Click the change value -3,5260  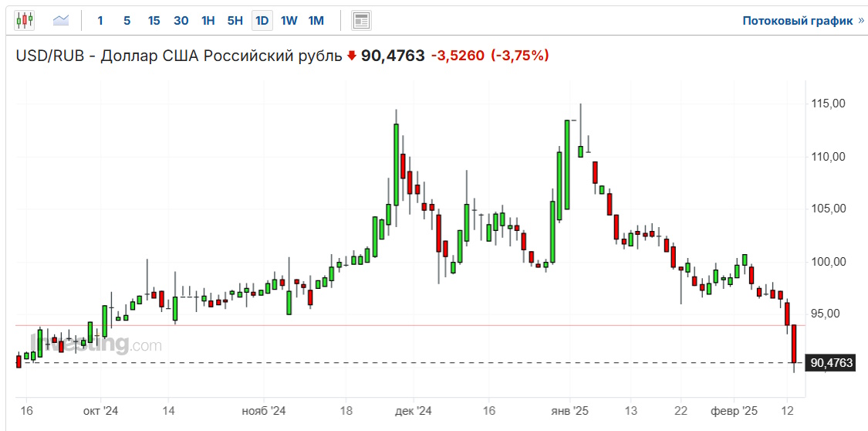(458, 56)
